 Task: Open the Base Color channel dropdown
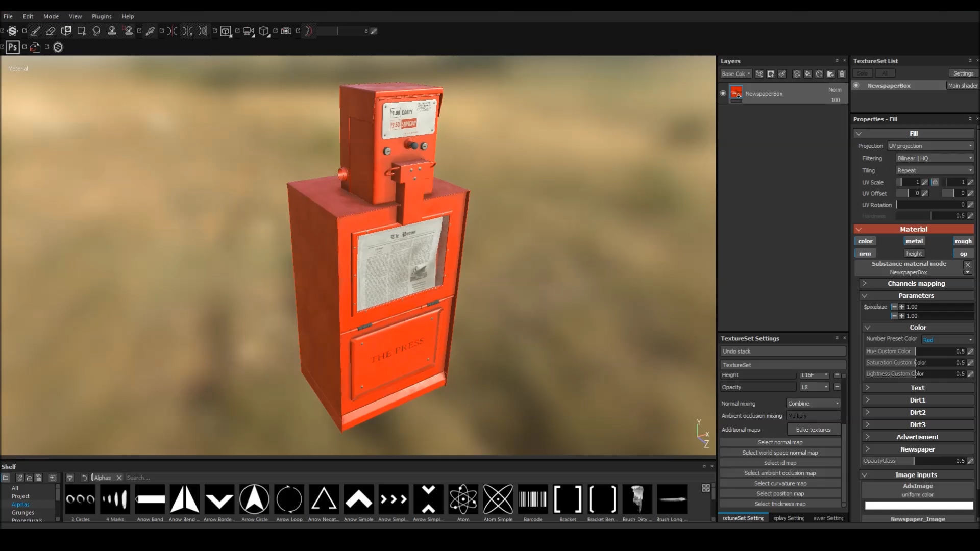[x=736, y=74]
